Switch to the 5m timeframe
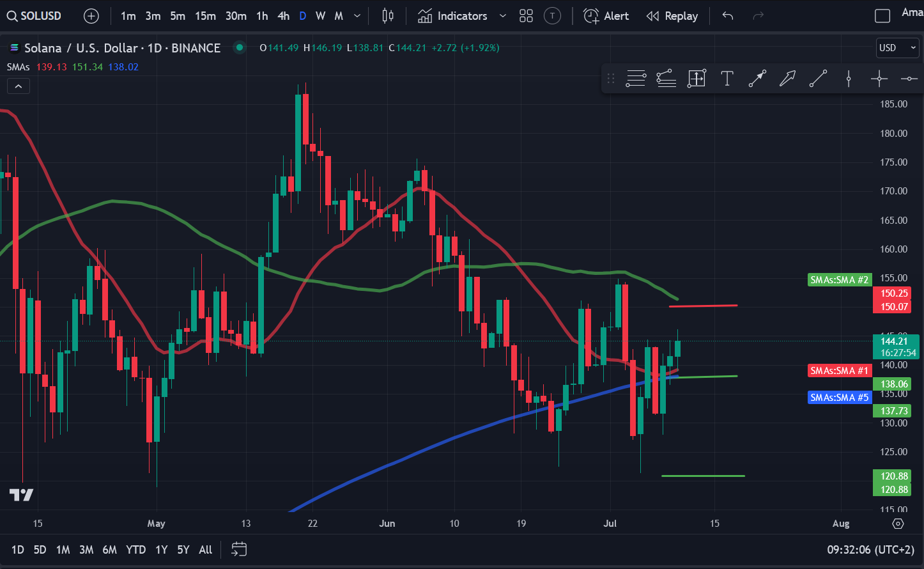The height and width of the screenshot is (569, 924). (x=178, y=16)
